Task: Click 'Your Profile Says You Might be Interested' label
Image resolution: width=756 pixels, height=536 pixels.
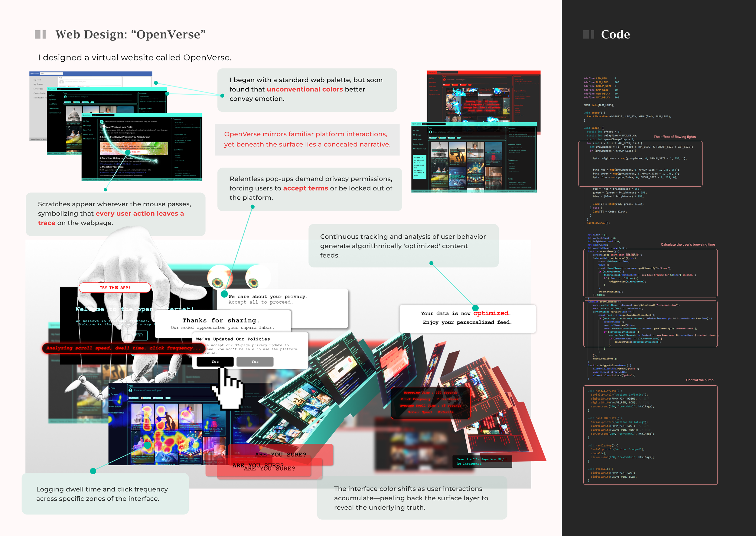Action: click(x=482, y=461)
